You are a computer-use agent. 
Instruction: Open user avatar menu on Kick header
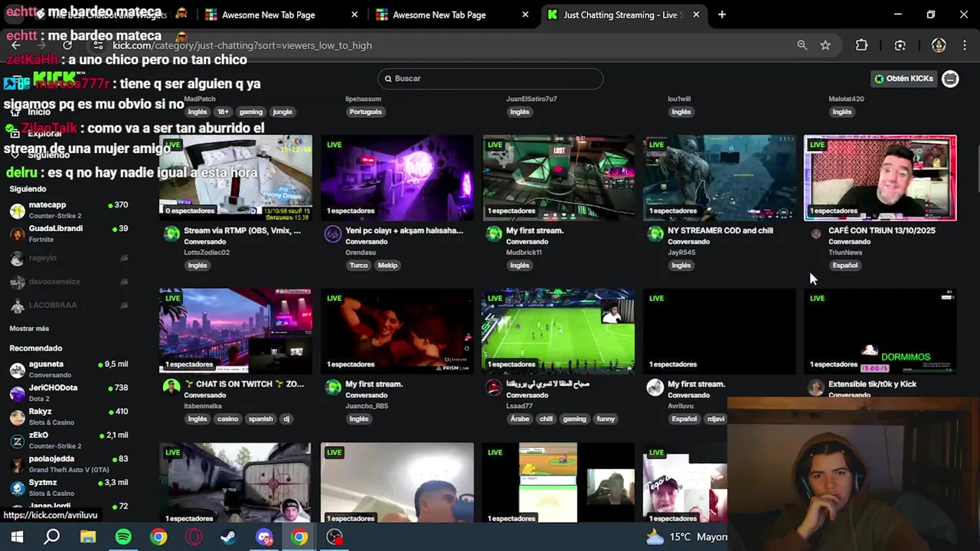click(x=950, y=79)
